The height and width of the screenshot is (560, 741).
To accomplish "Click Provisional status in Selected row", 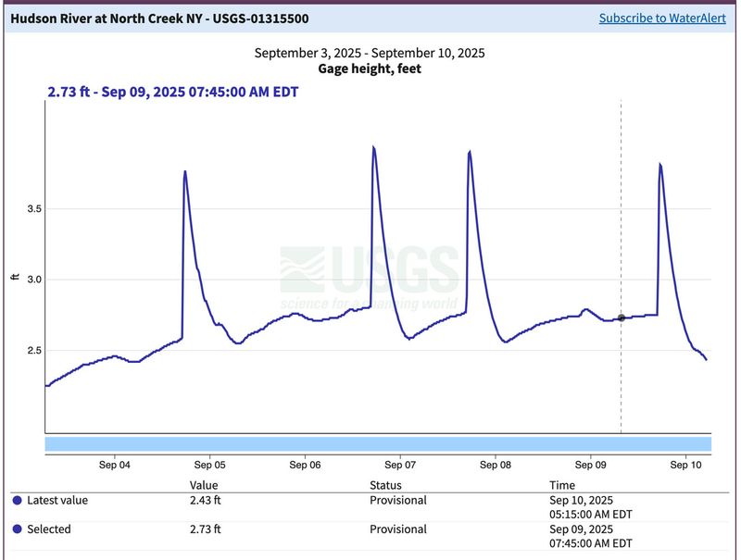I will 398,529.
